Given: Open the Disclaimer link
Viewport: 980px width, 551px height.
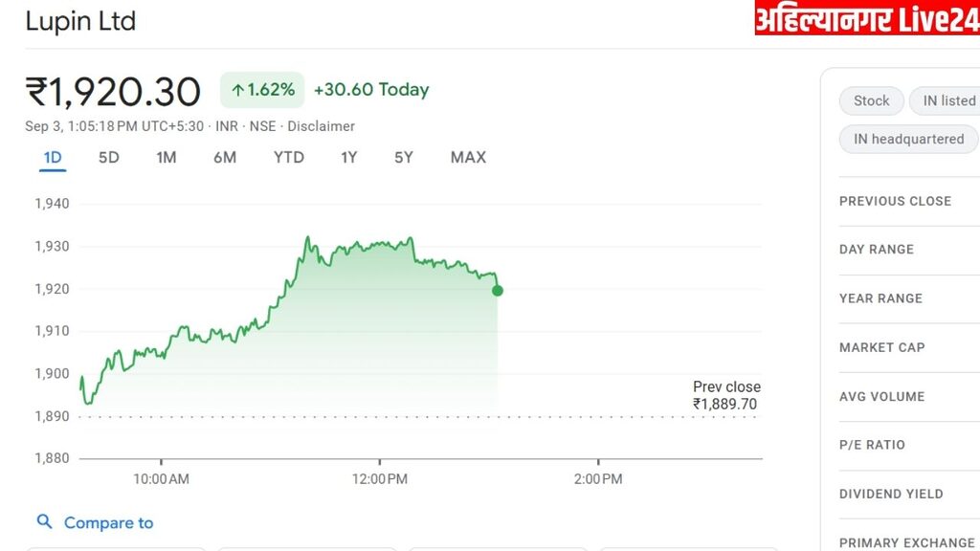Looking at the screenshot, I should 322,126.
